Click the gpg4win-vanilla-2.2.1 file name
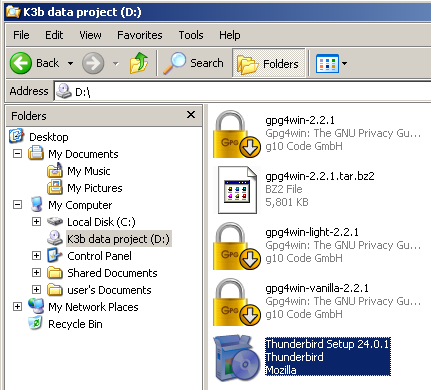This screenshot has width=431, height=390. click(x=317, y=288)
